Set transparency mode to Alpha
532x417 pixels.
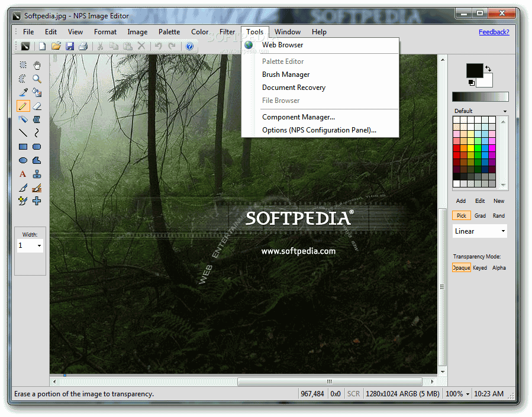pyautogui.click(x=499, y=268)
